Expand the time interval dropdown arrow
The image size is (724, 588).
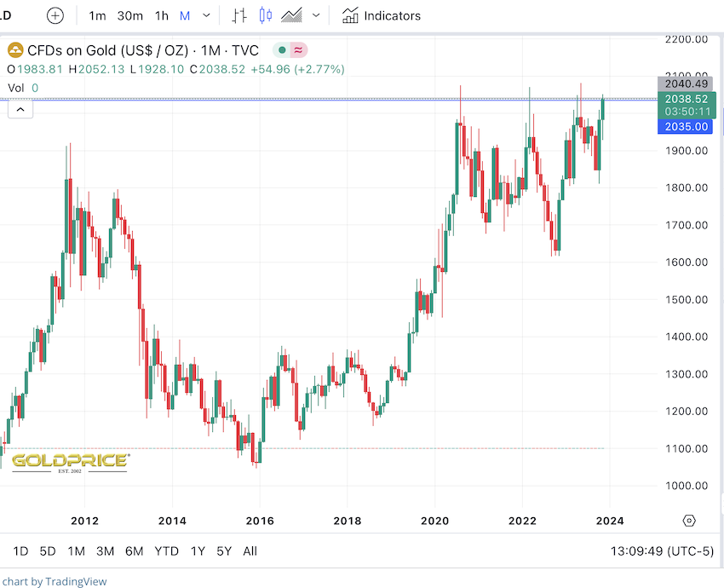tap(208, 15)
